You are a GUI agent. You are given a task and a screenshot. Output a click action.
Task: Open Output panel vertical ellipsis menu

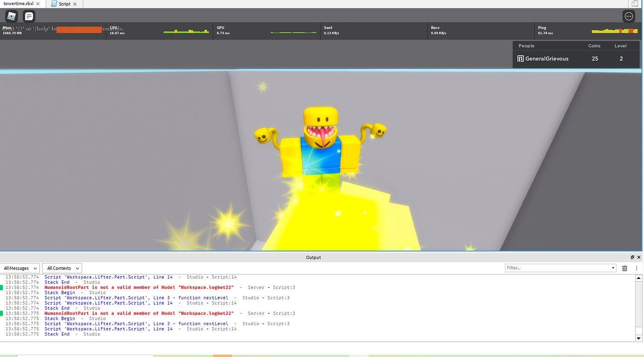coord(637,268)
